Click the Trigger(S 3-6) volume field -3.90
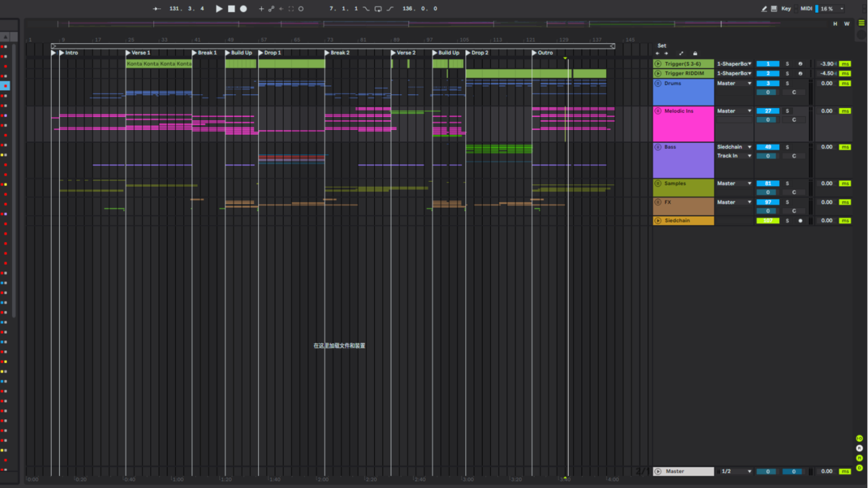 [x=826, y=64]
